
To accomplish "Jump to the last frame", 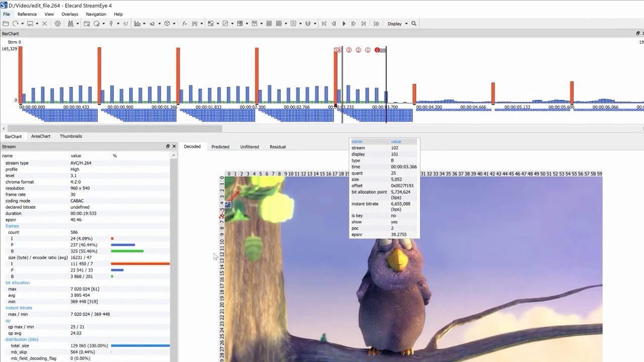I will (363, 24).
